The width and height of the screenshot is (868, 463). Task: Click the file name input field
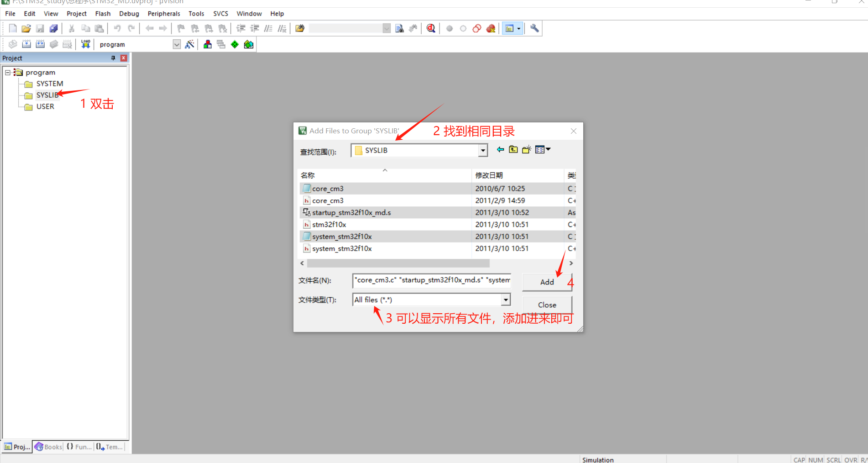431,280
